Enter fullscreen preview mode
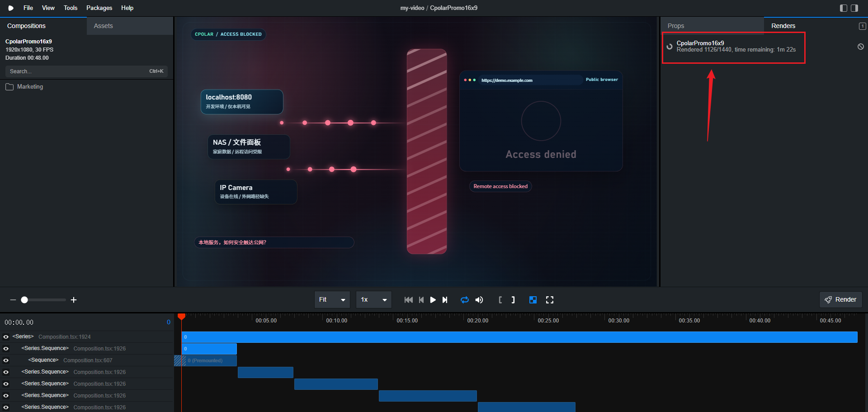 (x=550, y=300)
